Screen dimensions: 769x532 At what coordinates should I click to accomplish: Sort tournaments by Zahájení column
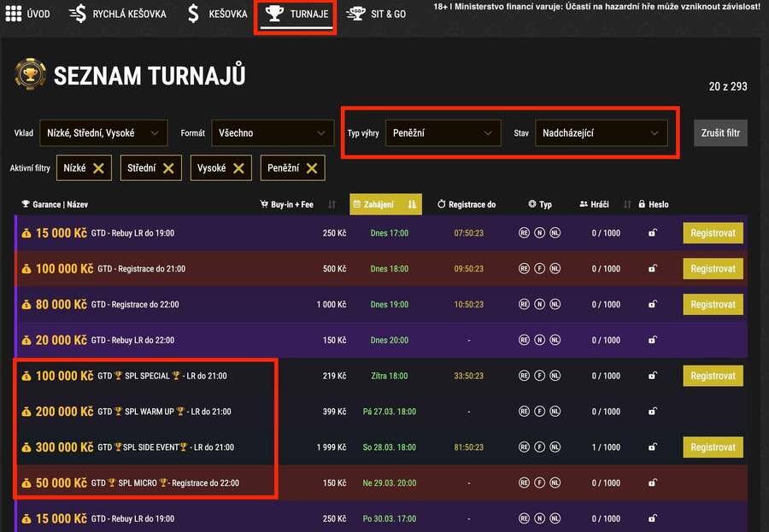385,205
